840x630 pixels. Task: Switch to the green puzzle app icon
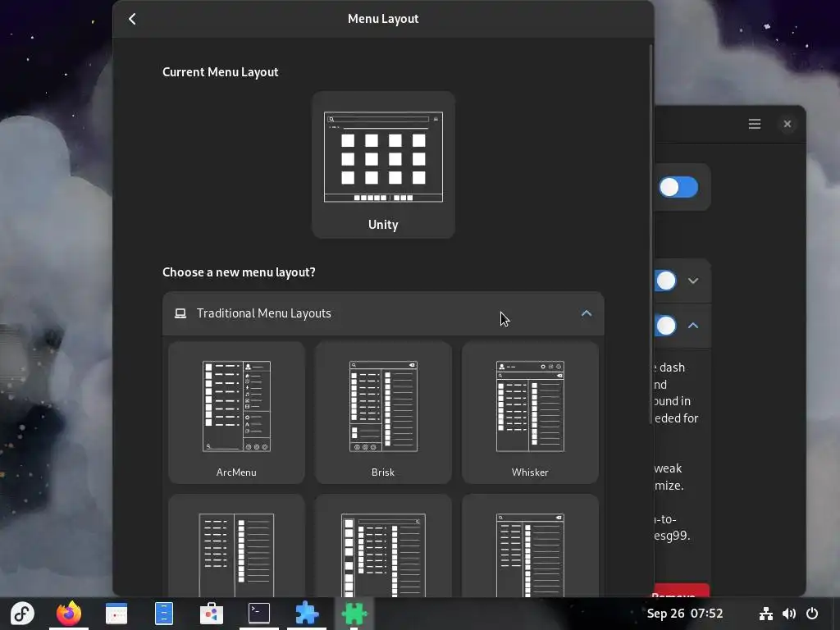354,614
